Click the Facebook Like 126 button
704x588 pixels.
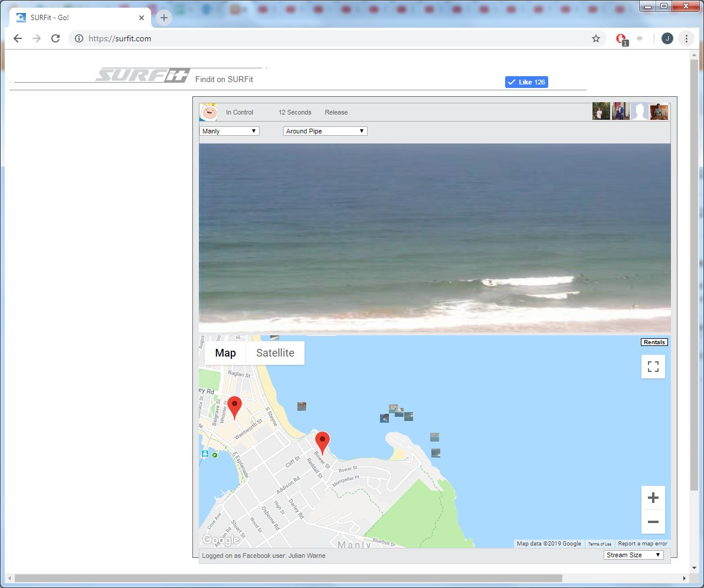[x=526, y=81]
